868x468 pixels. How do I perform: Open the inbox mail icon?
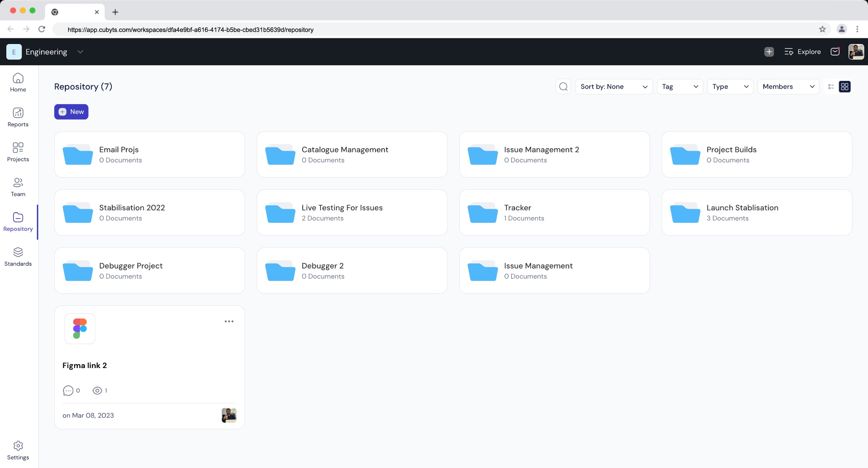(x=835, y=52)
